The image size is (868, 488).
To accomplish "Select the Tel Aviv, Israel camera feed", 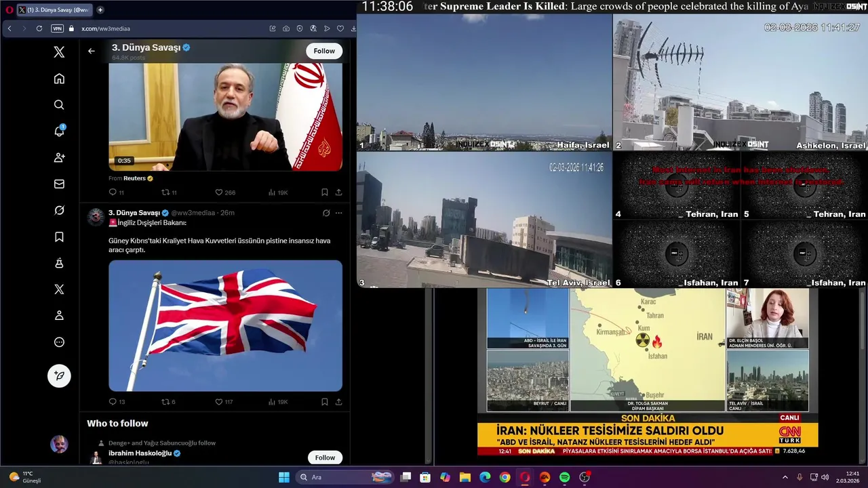I will (484, 220).
